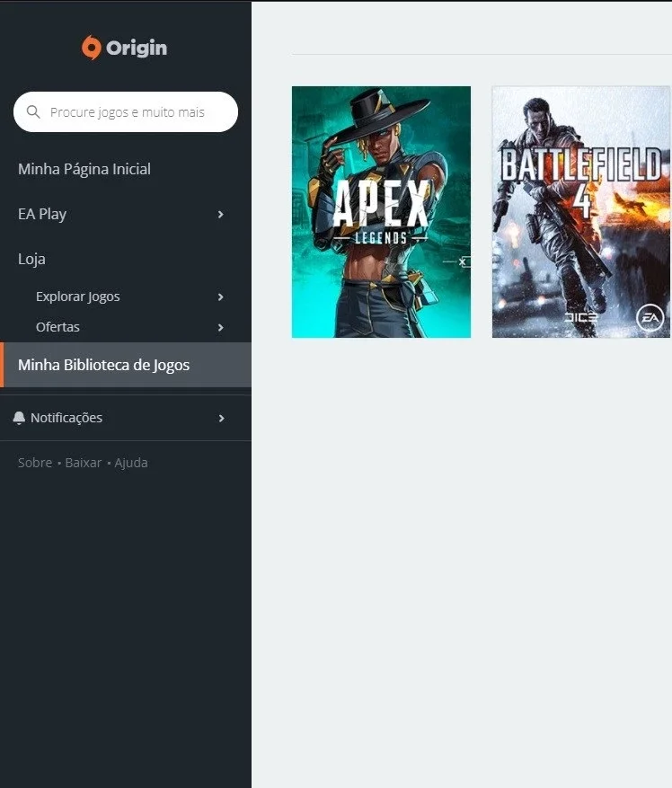The width and height of the screenshot is (672, 788).
Task: Open the Apex Legends game tile
Action: [x=382, y=212]
